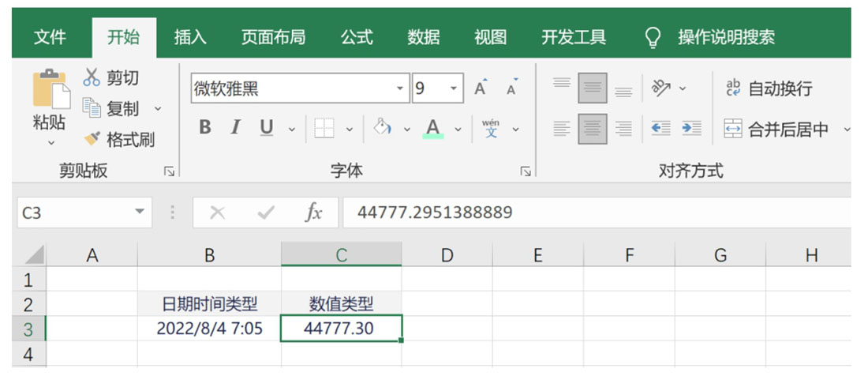Select cell B3 containing 2022/8/4 7:05
The width and height of the screenshot is (868, 376).
click(209, 329)
